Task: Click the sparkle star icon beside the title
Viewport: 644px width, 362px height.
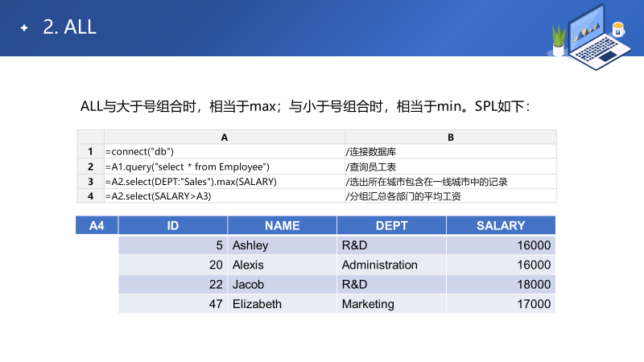Action: [x=24, y=27]
